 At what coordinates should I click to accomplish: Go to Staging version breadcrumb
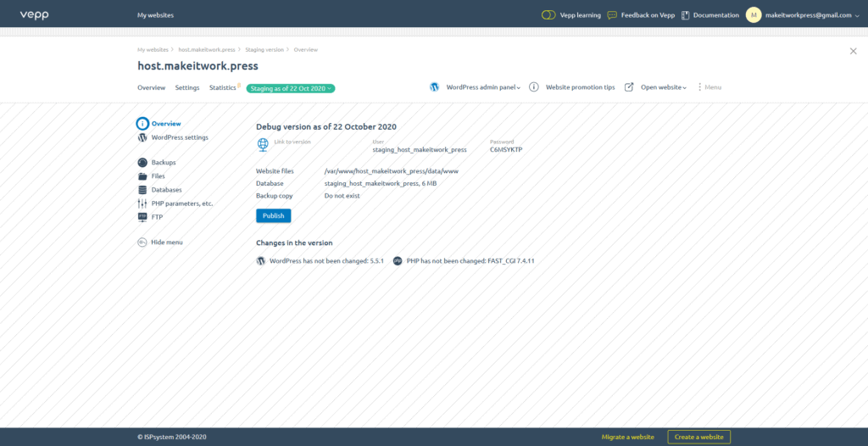[264, 50]
